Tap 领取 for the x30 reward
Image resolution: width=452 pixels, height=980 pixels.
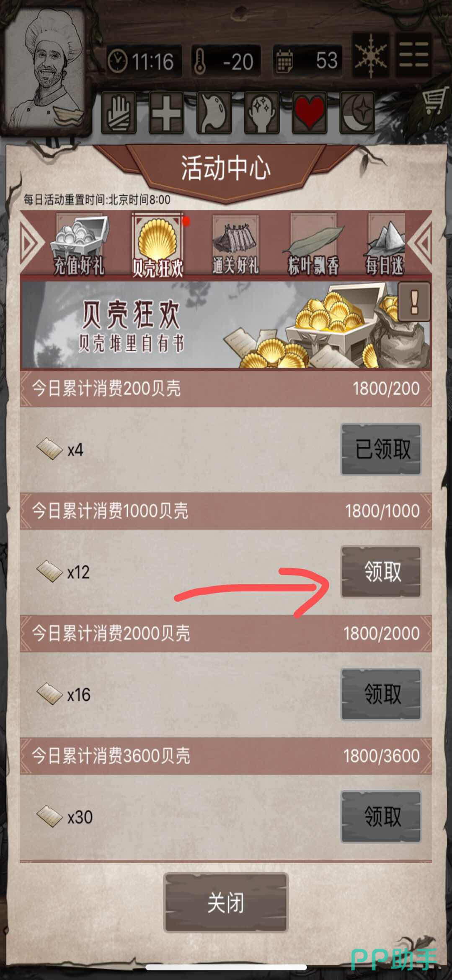coord(381,817)
